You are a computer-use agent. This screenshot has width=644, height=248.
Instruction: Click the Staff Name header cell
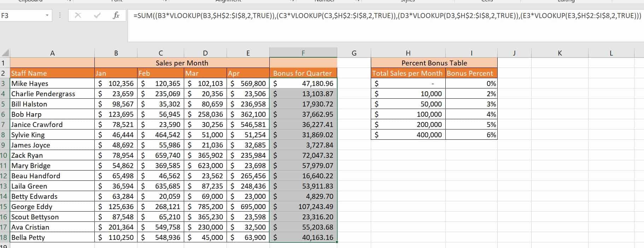tap(52, 73)
